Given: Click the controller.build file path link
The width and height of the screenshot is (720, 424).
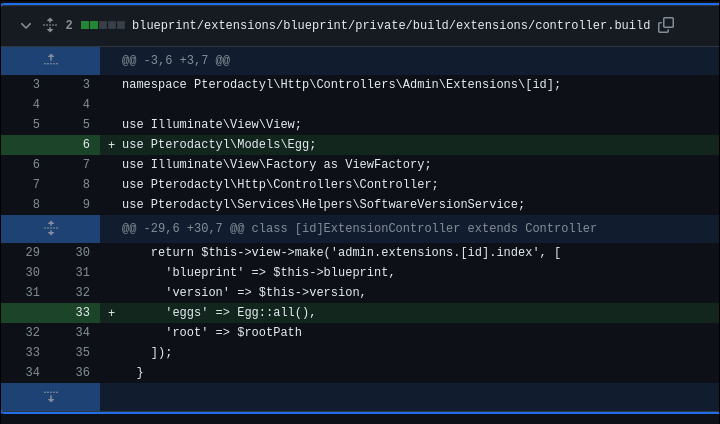Looking at the screenshot, I should (391, 25).
